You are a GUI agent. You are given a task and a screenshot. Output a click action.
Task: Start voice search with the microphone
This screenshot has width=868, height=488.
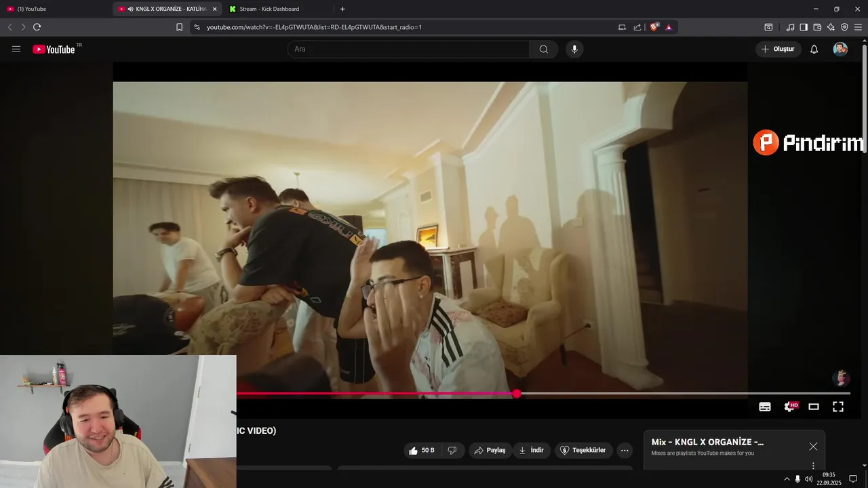pos(574,49)
